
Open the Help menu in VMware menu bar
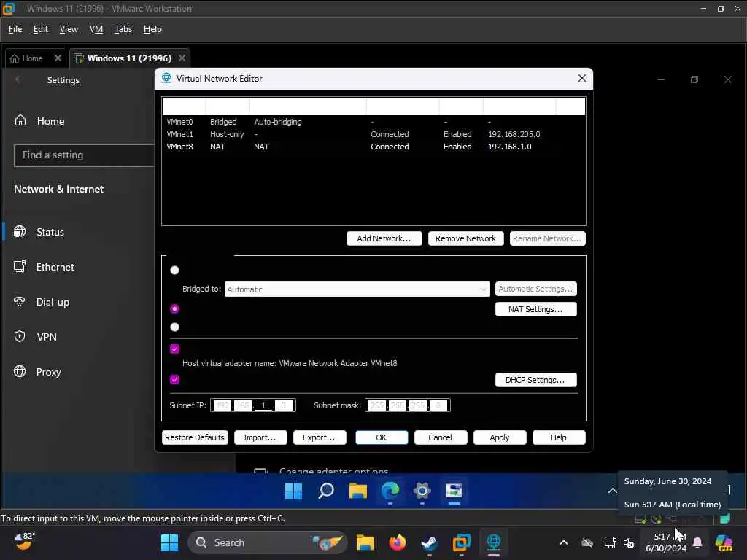152,29
